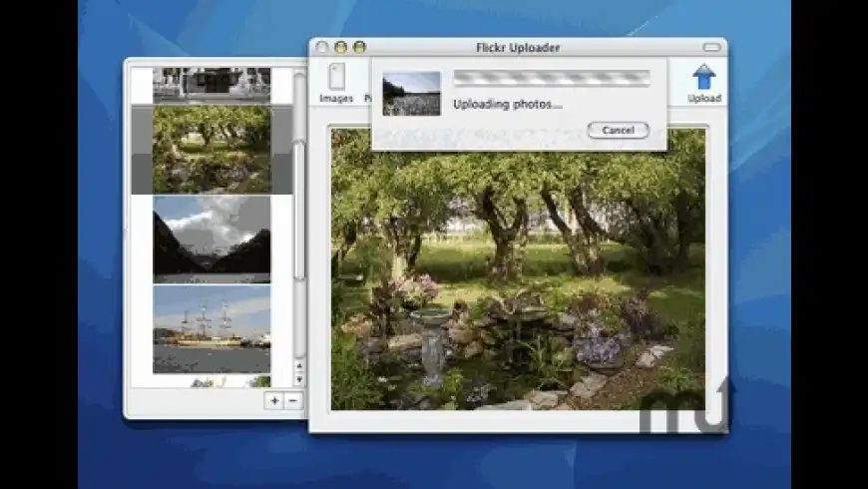The image size is (868, 489).
Task: Select the tall ships harbor thumbnail
Action: [x=213, y=329]
